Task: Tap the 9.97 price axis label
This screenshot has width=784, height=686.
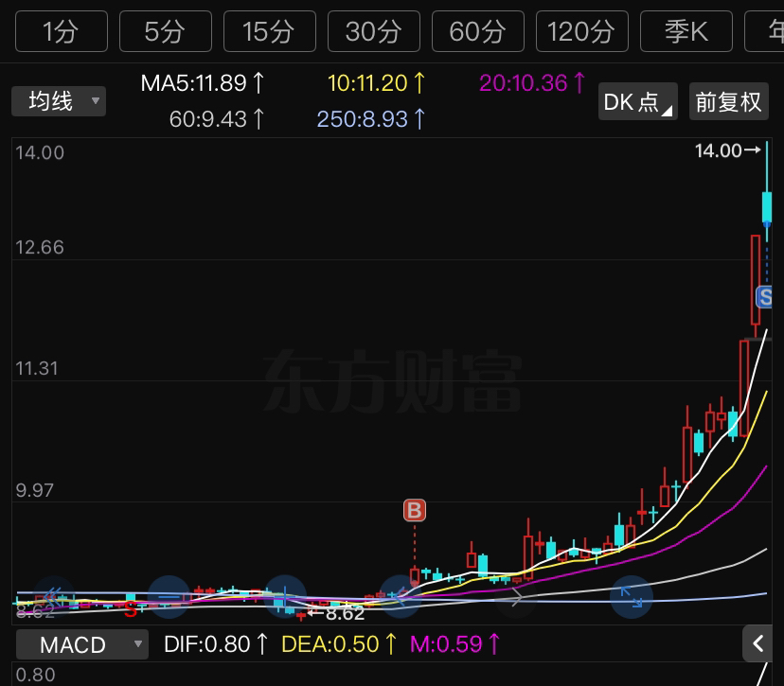Action: (34, 490)
